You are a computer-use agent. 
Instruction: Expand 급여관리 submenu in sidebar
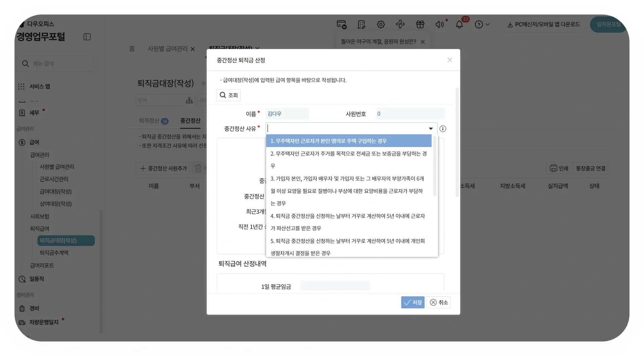40,155
